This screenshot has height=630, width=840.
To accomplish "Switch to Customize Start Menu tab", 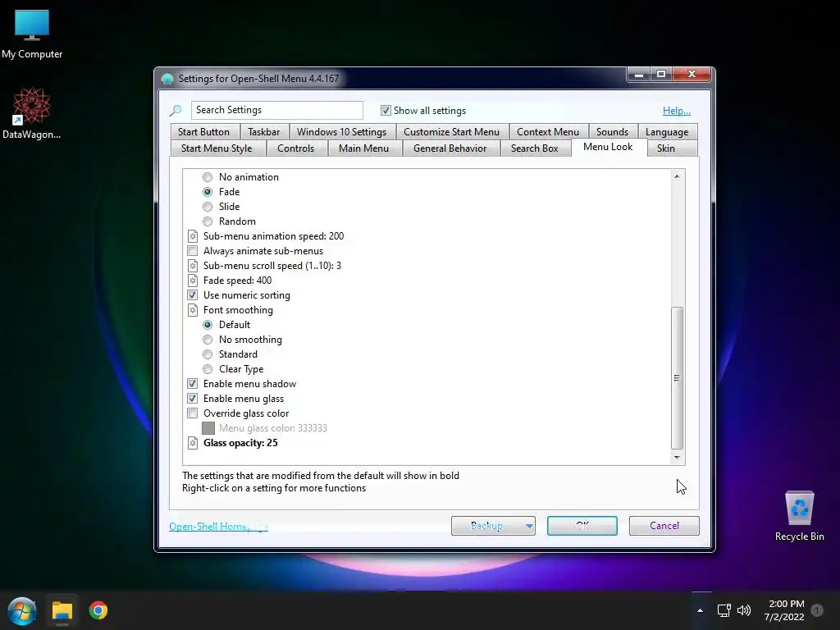I will pos(452,132).
